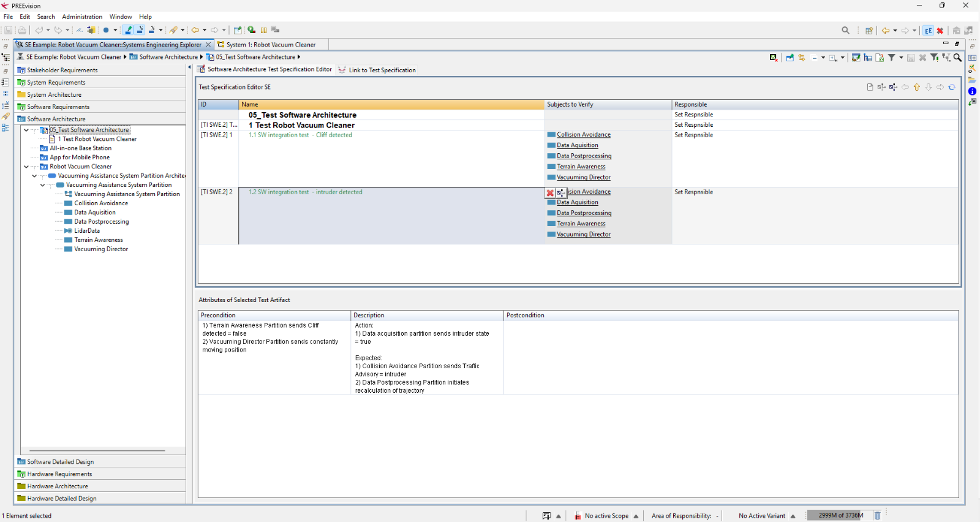Click the filter with pencil icon
This screenshot has height=522, width=980.
(935, 58)
